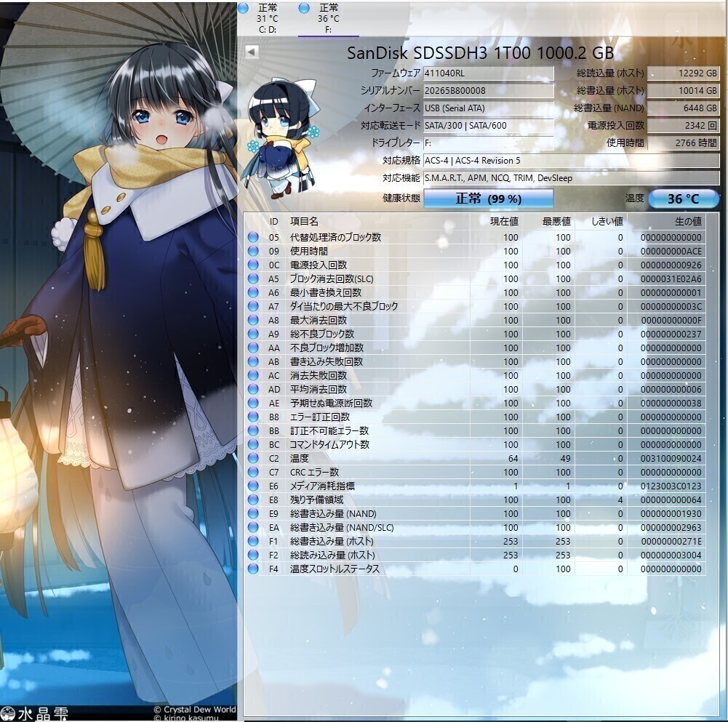728x722 pixels.
Task: Click the 項目名 column header
Action: tap(304, 222)
